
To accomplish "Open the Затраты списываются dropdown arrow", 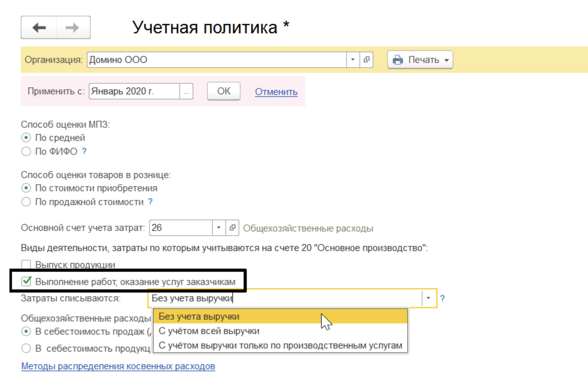I will pos(428,298).
